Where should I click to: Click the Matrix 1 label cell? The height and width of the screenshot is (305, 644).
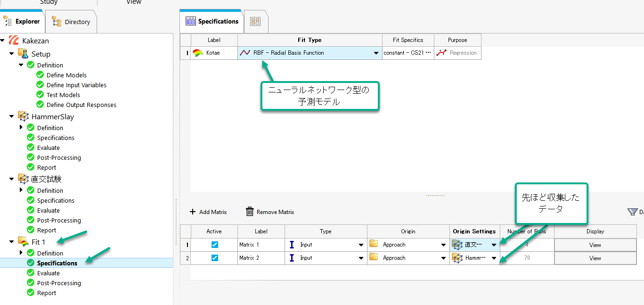[x=261, y=245]
